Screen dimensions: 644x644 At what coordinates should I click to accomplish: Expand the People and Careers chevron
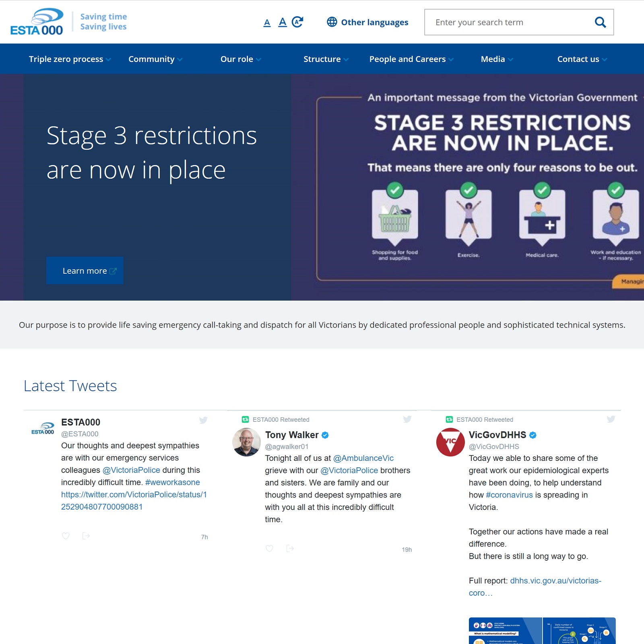pos(451,60)
